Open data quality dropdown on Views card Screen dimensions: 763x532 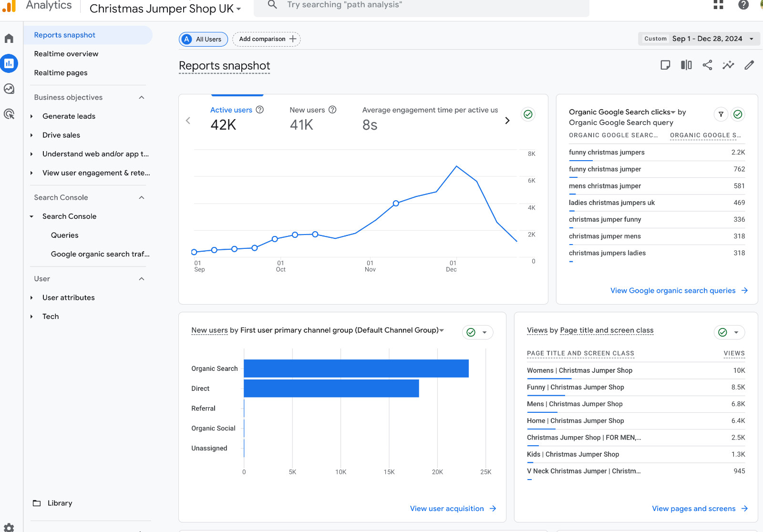coord(736,333)
